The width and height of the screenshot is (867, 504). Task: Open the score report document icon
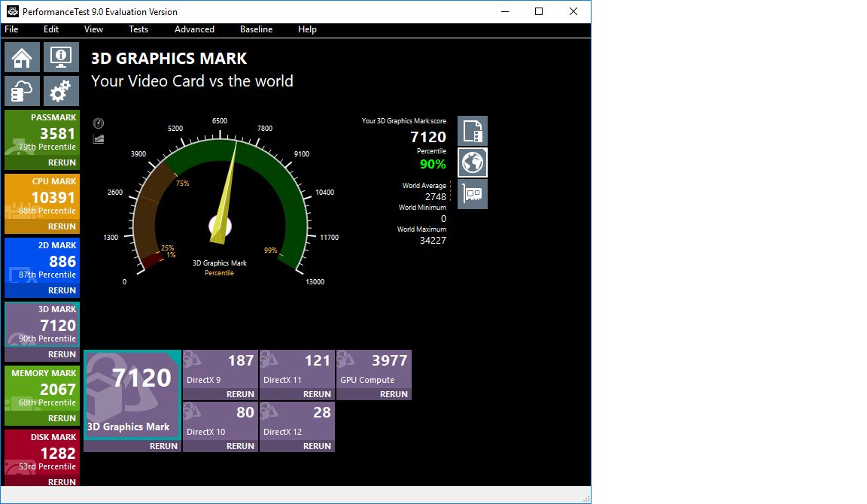coord(473,131)
